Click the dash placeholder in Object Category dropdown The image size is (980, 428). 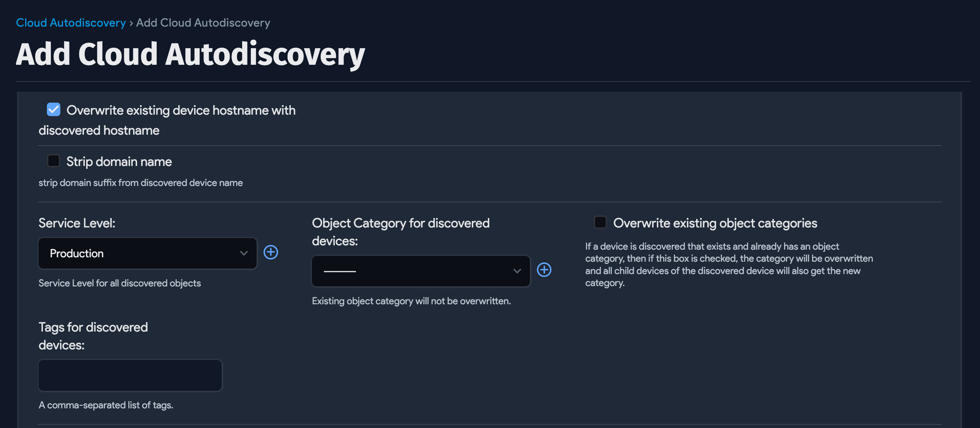tap(339, 271)
